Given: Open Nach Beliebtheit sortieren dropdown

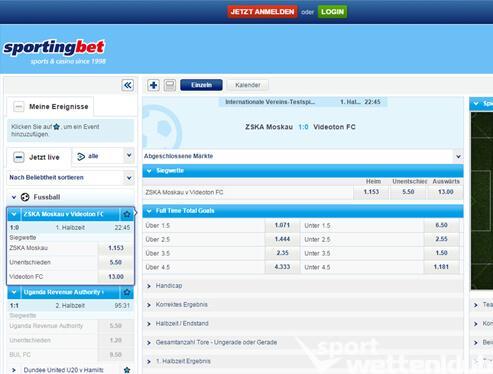Looking at the screenshot, I should (x=129, y=178).
